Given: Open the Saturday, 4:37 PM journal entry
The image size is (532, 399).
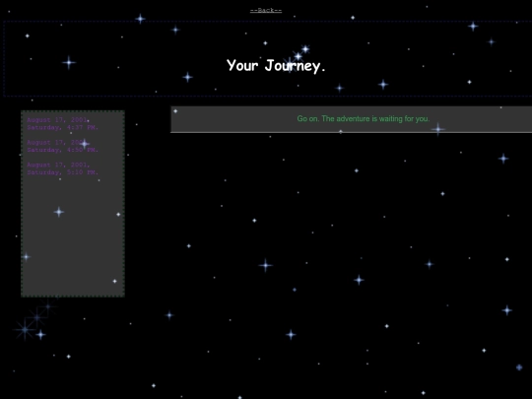Looking at the screenshot, I should coord(63,124).
